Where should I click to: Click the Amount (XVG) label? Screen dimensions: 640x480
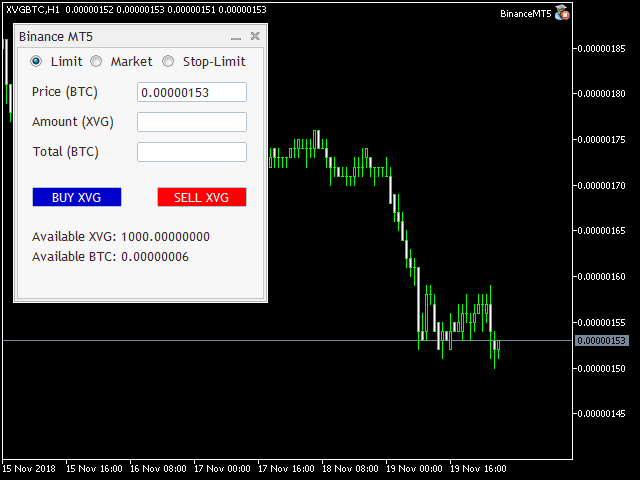(x=73, y=122)
